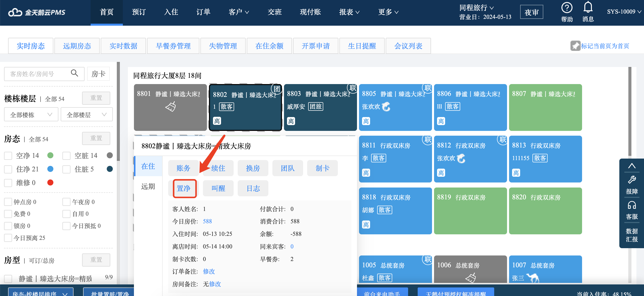Click the channel logo in room 8812

[x=461, y=158]
